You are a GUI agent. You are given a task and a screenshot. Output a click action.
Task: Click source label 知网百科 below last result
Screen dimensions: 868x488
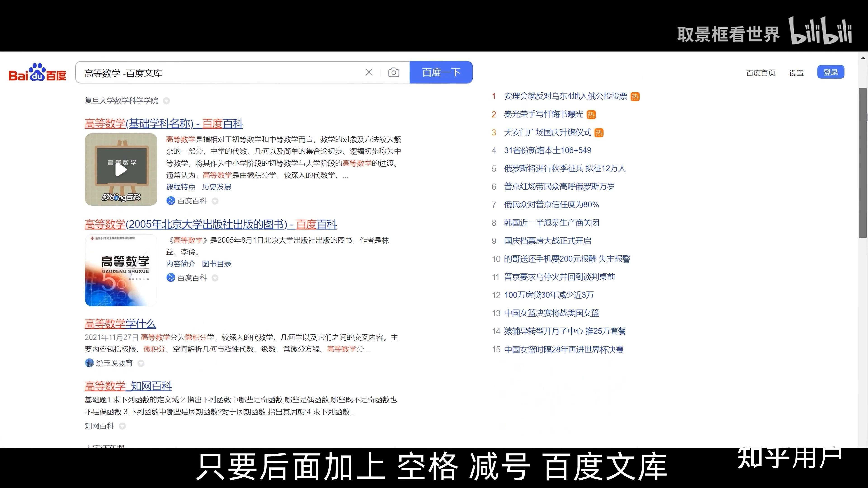[x=99, y=426]
